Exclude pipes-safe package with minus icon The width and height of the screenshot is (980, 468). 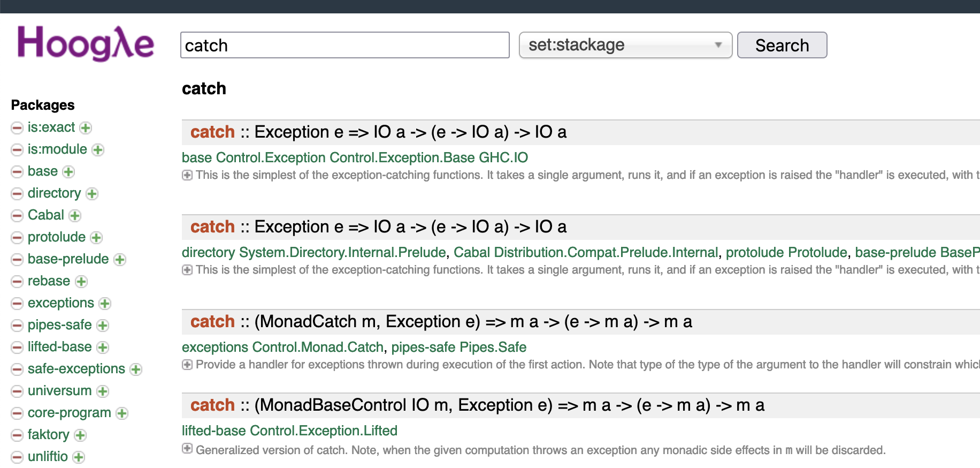coord(17,326)
